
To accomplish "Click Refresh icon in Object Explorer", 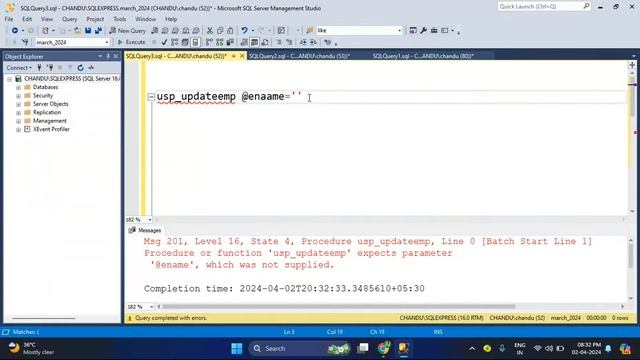I will coord(80,68).
